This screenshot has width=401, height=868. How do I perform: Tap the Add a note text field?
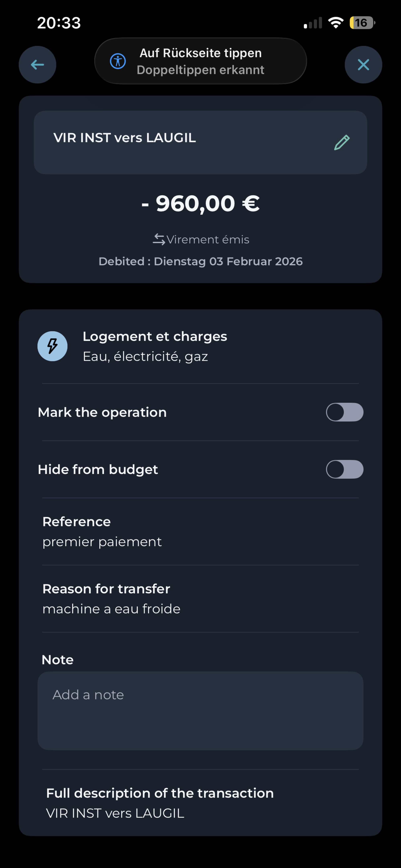point(200,710)
